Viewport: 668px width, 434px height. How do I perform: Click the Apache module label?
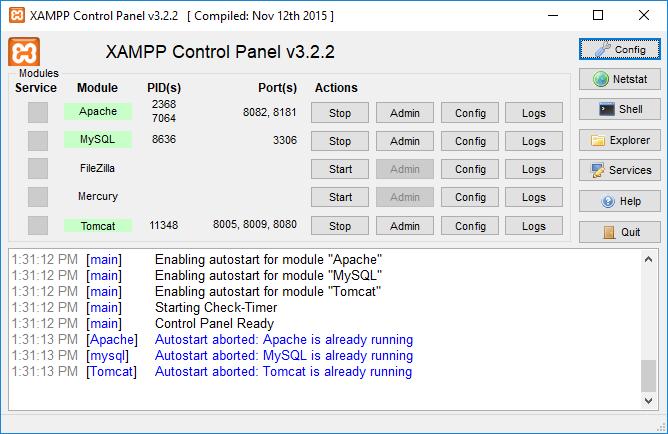click(98, 111)
